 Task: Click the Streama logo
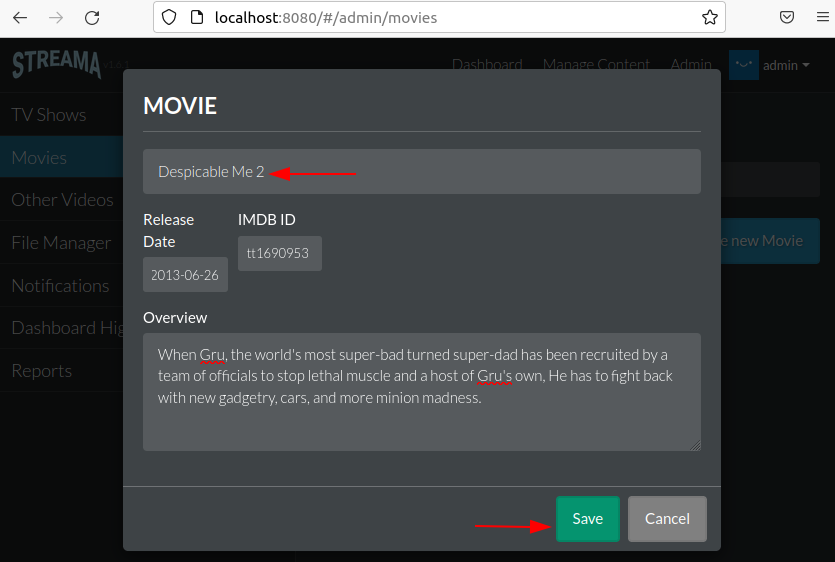tap(56, 64)
